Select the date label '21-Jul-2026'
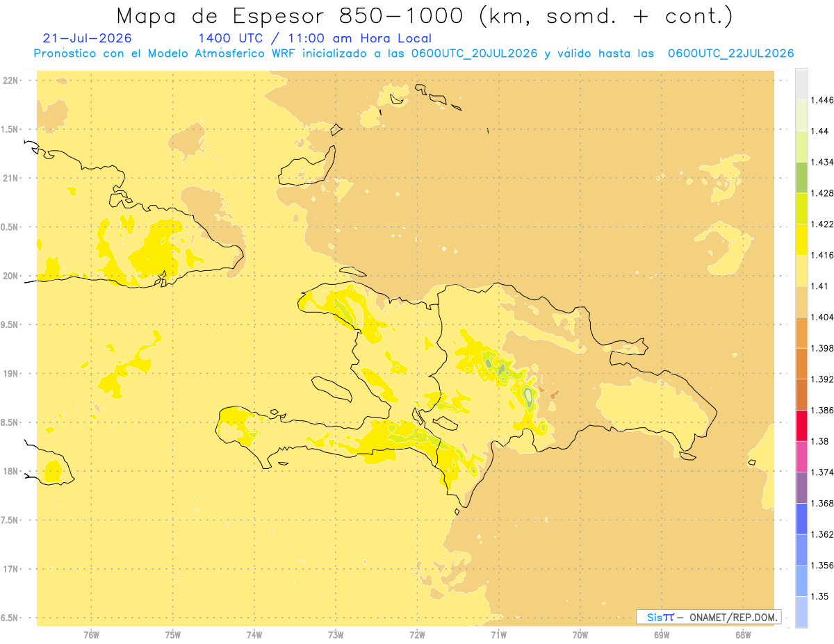The width and height of the screenshot is (834, 644). [x=87, y=39]
